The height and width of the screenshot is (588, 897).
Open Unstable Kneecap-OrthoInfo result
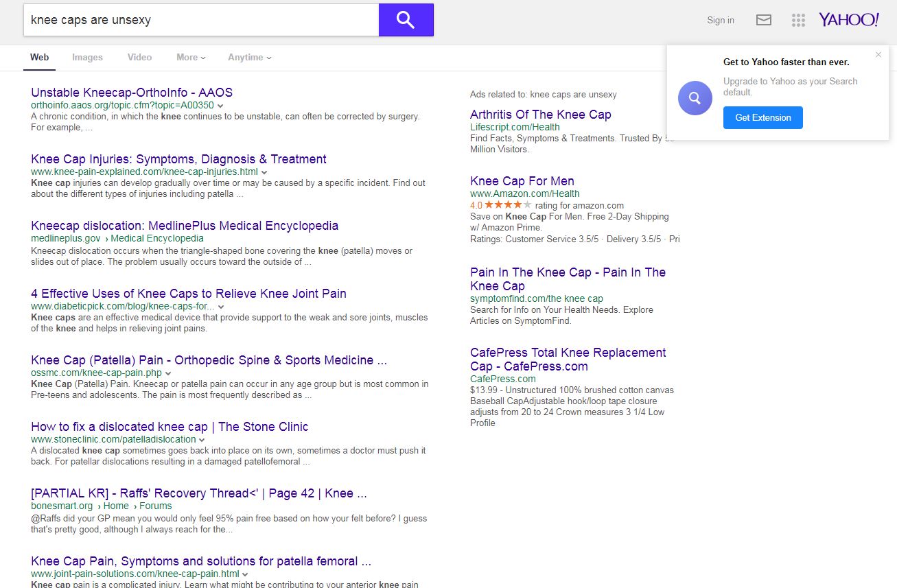(132, 93)
